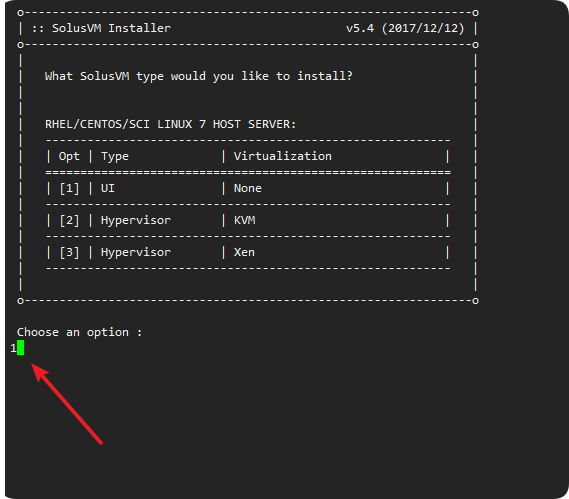Viewport: 569px width, 499px height.
Task: Click the Hypervisor entry in the KVM row
Action: pyautogui.click(x=136, y=220)
